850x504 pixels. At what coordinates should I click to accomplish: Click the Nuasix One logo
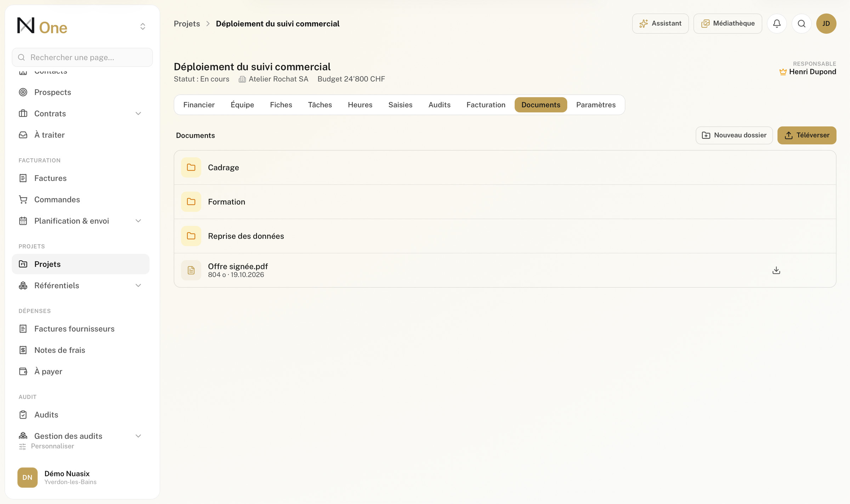click(x=42, y=27)
